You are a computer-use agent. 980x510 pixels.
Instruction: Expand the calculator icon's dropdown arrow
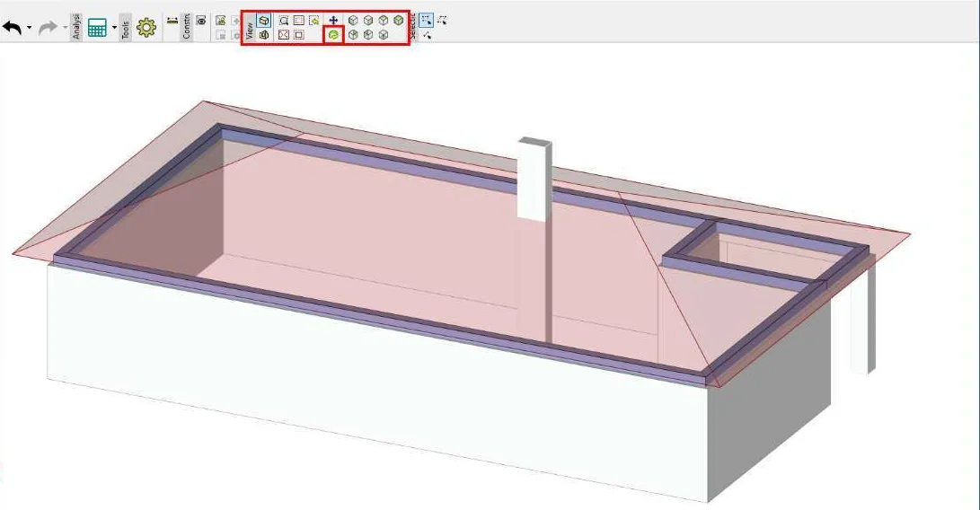pos(114,28)
